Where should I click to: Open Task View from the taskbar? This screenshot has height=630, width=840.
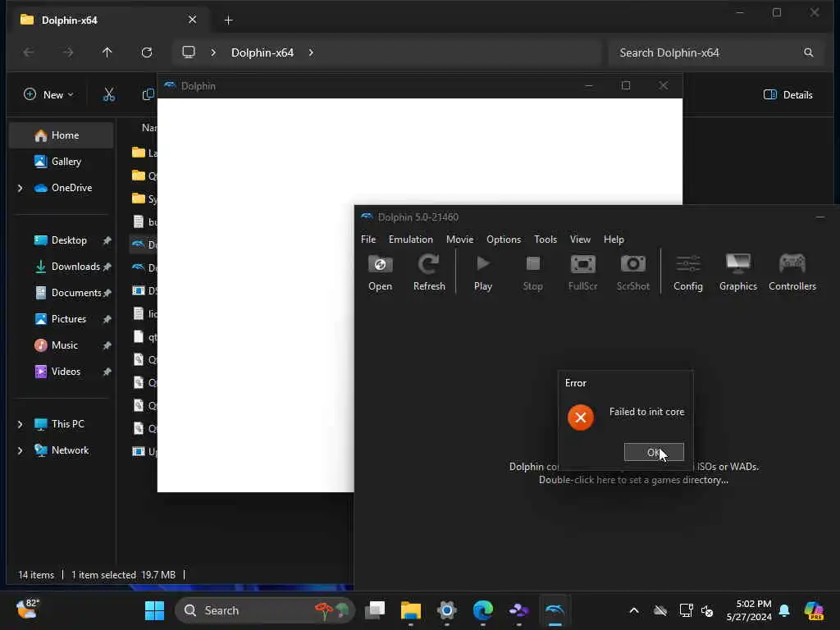tap(374, 610)
